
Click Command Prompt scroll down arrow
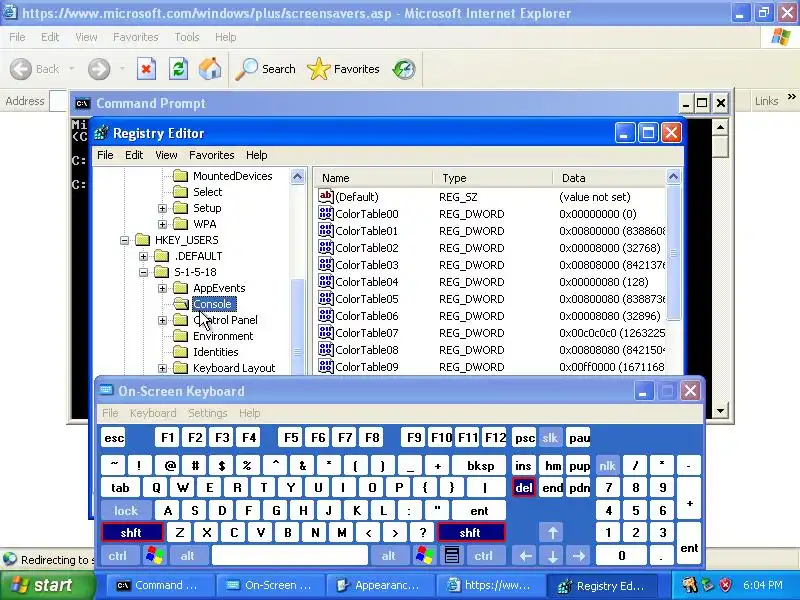720,410
